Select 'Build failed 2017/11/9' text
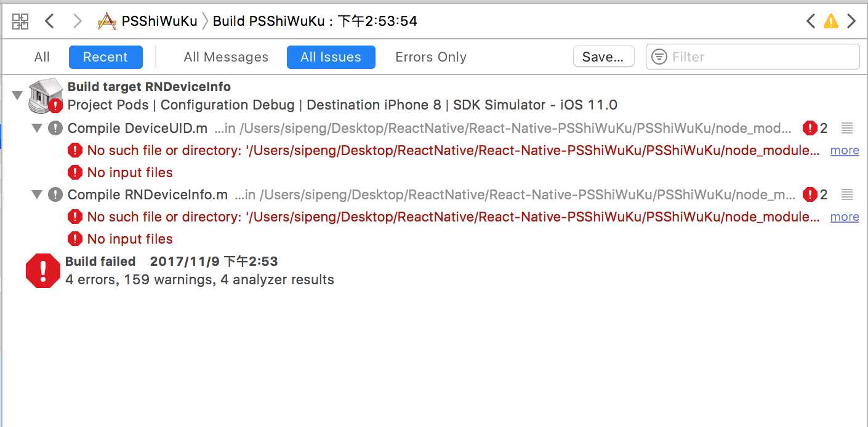868x427 pixels. [172, 261]
